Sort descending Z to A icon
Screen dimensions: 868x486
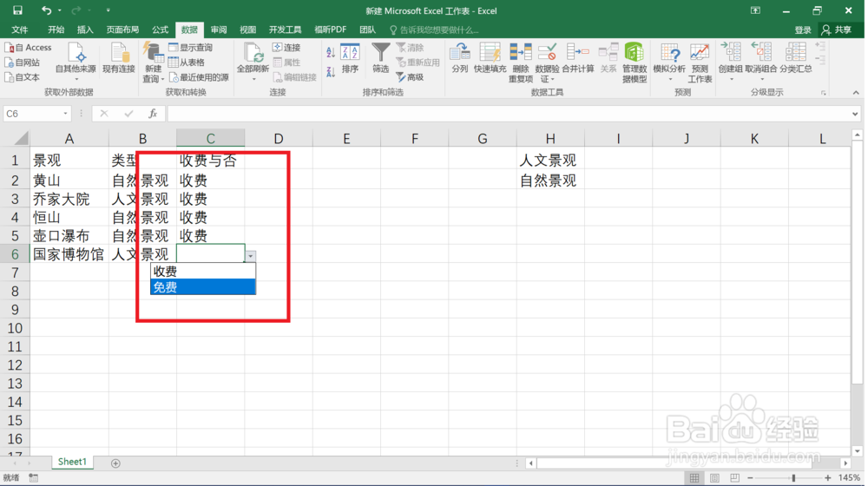click(x=331, y=71)
